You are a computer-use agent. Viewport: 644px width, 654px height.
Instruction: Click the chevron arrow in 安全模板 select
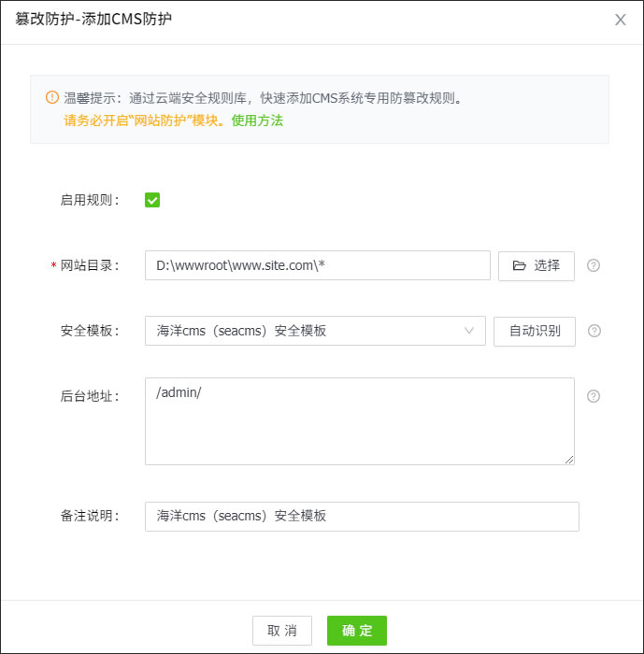click(x=469, y=331)
